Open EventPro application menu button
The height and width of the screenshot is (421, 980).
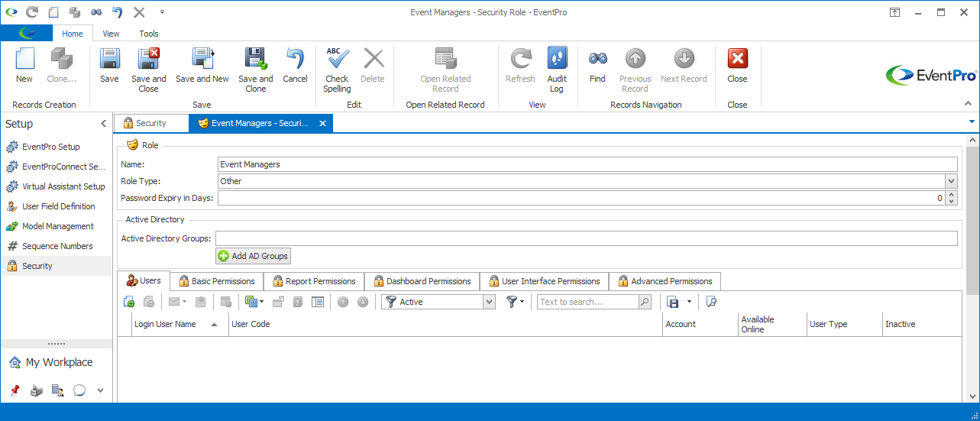(27, 34)
